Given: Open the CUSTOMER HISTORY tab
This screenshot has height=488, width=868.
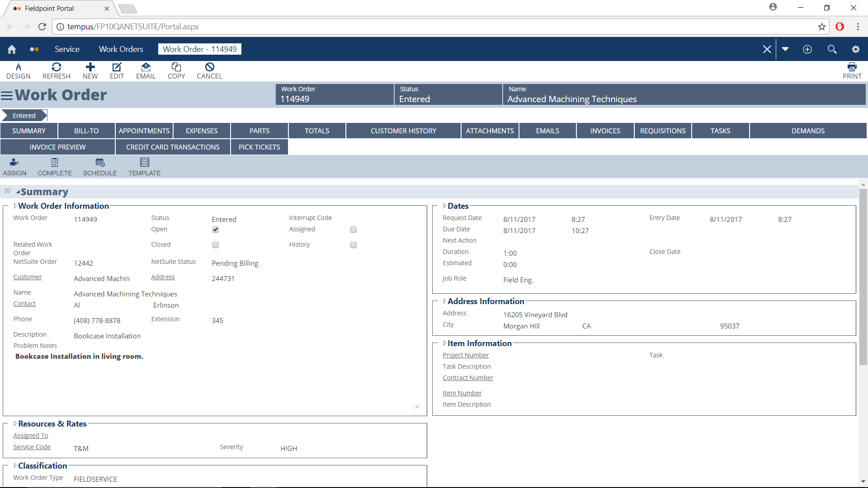Looking at the screenshot, I should point(403,131).
